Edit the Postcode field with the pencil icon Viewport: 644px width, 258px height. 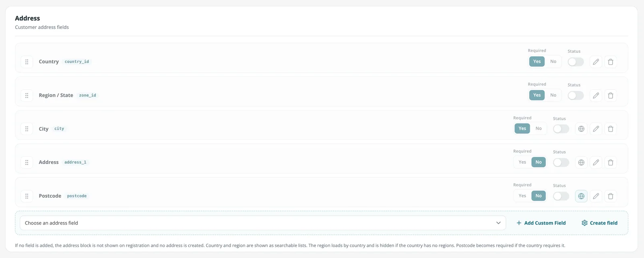pyautogui.click(x=596, y=196)
